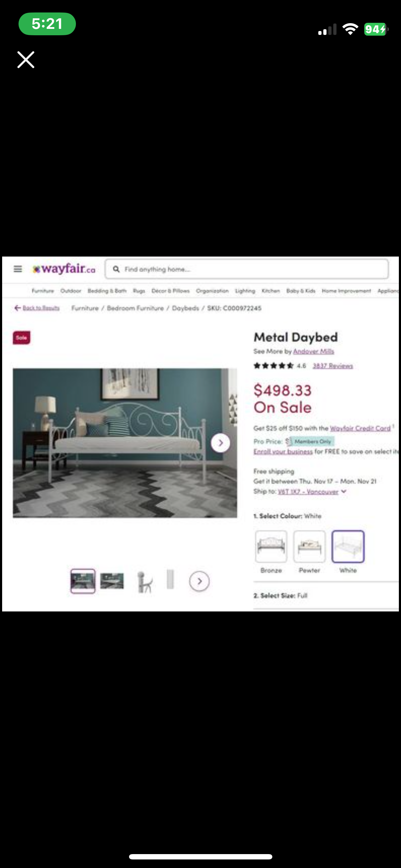Select the Pewter colour option

coord(309,547)
